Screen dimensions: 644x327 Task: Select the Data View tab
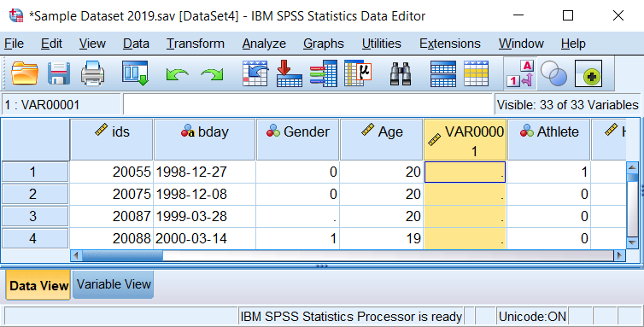38,285
